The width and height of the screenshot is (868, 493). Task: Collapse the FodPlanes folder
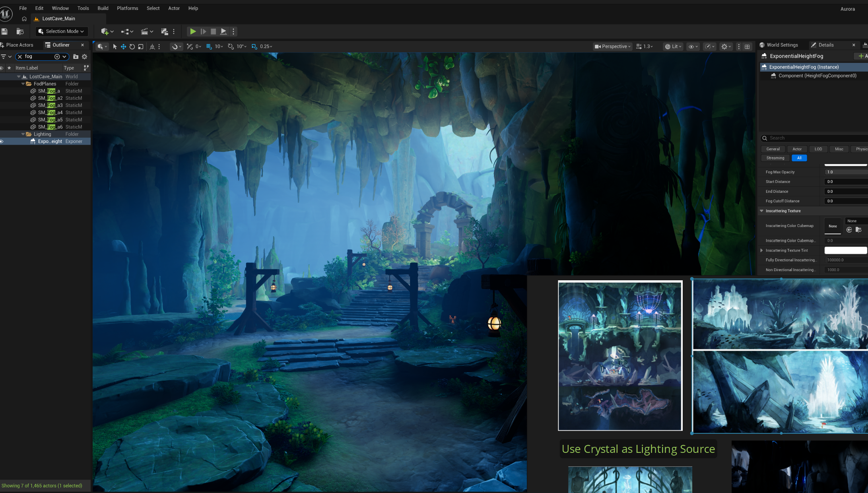[x=23, y=84]
